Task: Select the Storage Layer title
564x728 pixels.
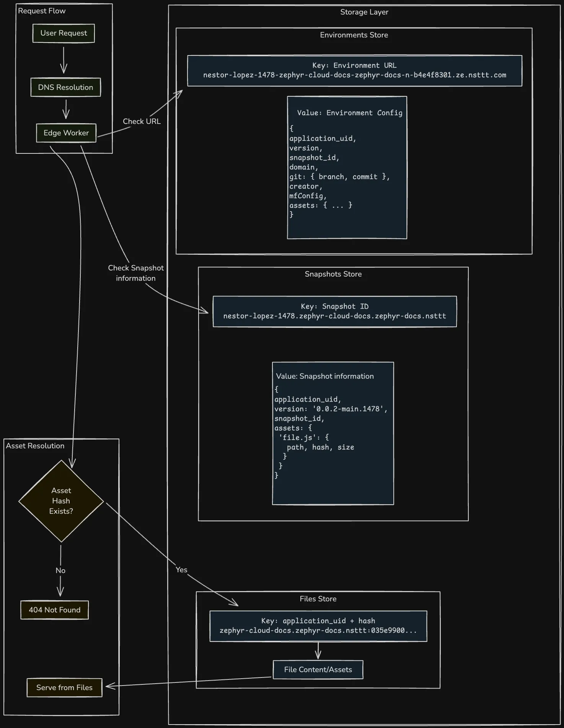Action: point(364,12)
